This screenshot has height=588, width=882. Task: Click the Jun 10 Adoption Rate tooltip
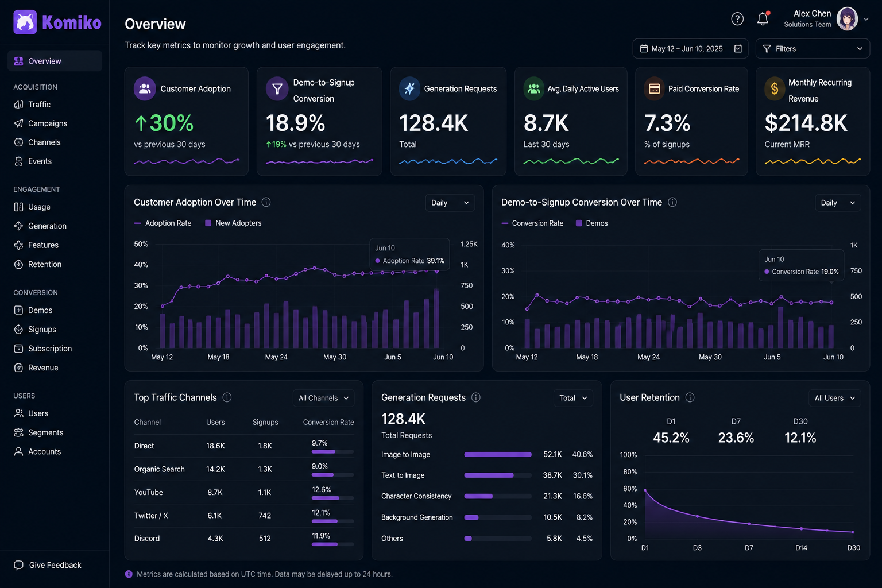pos(409,254)
